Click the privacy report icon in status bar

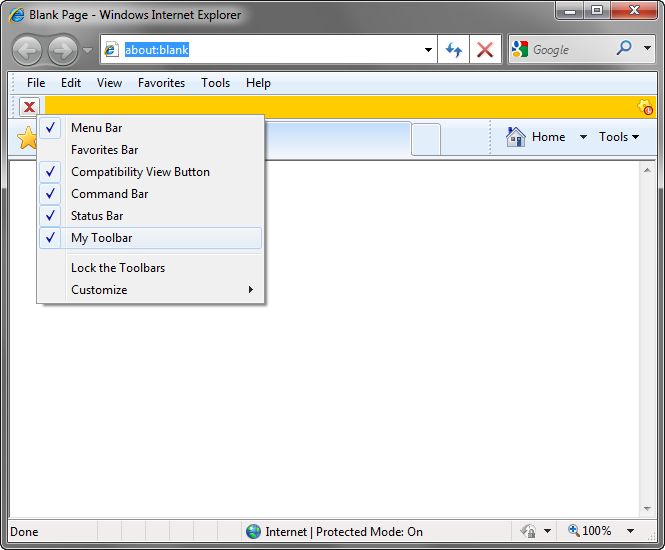[529, 531]
